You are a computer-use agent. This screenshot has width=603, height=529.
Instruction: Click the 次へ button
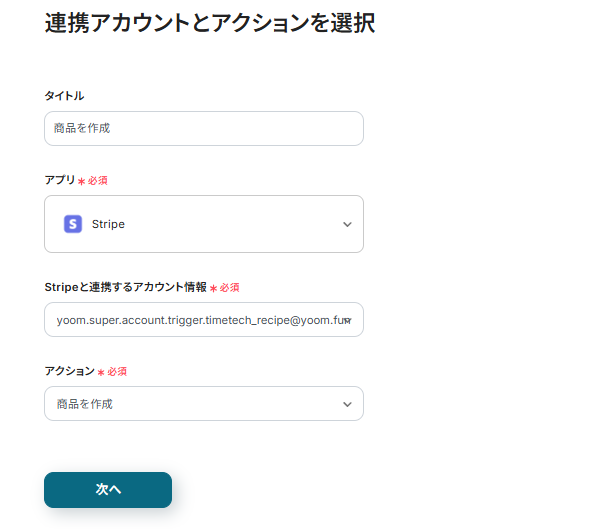[108, 490]
